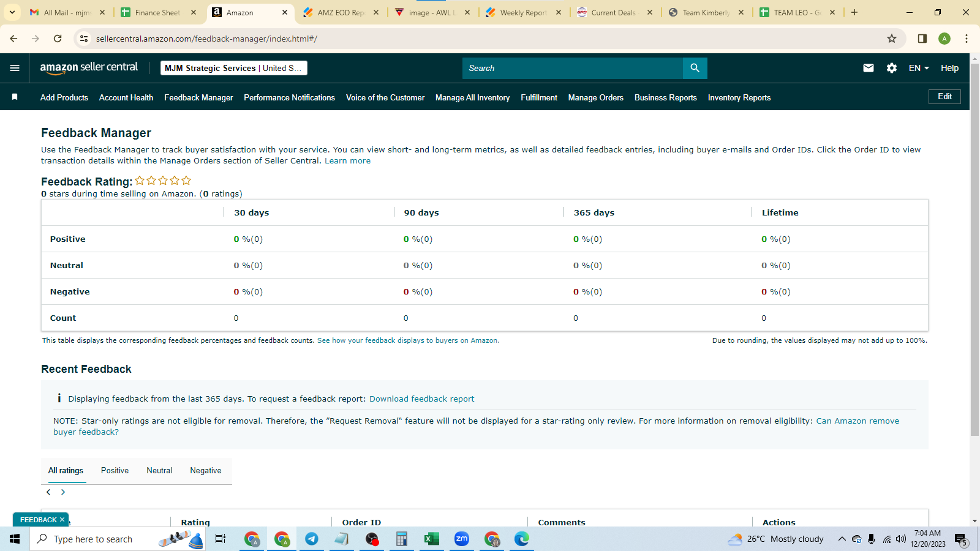Open Account Health in navigation bar
The width and height of the screenshot is (980, 551).
click(126, 97)
